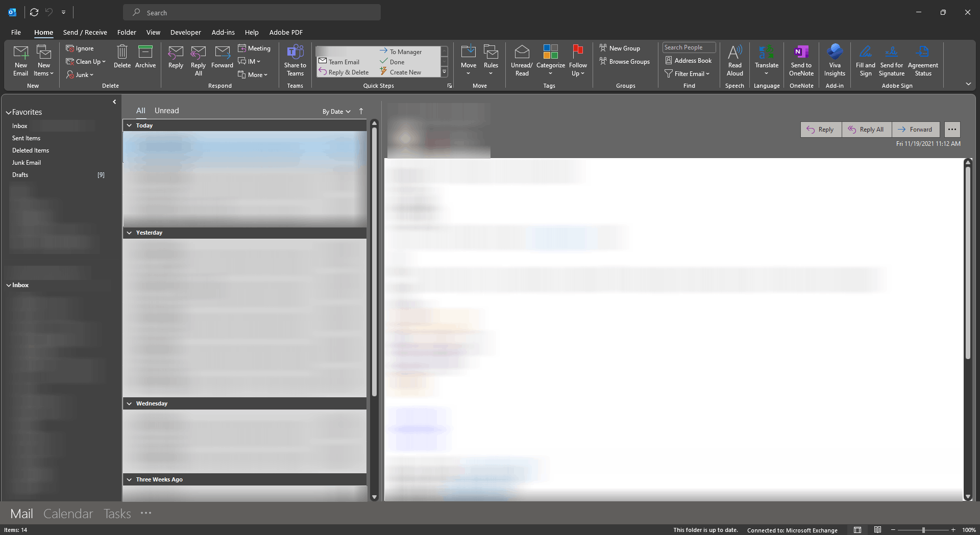Viewport: 980px width, 535px height.
Task: Create a New Email
Action: pyautogui.click(x=21, y=61)
